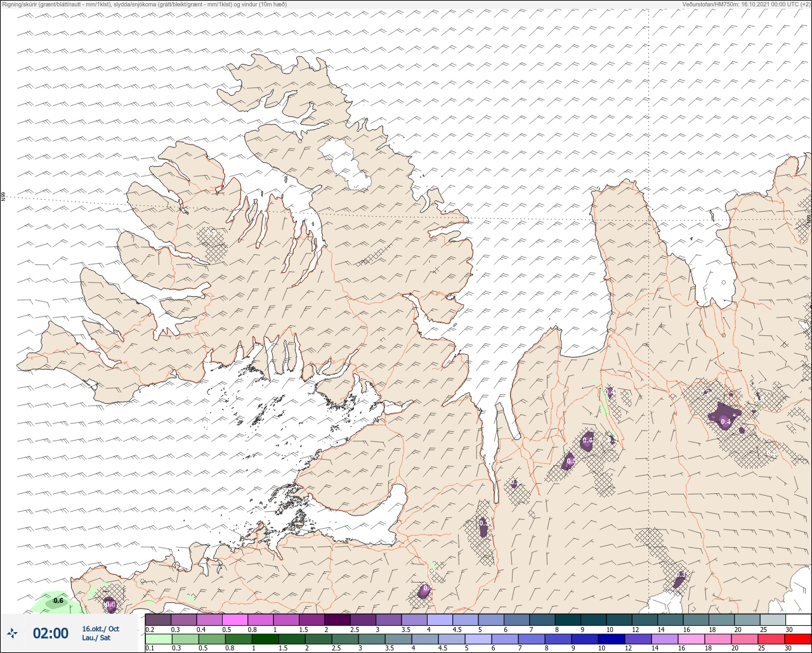
Task: Click the bright red swatch ending the bottom legend row
Action: pyautogui.click(x=798, y=638)
